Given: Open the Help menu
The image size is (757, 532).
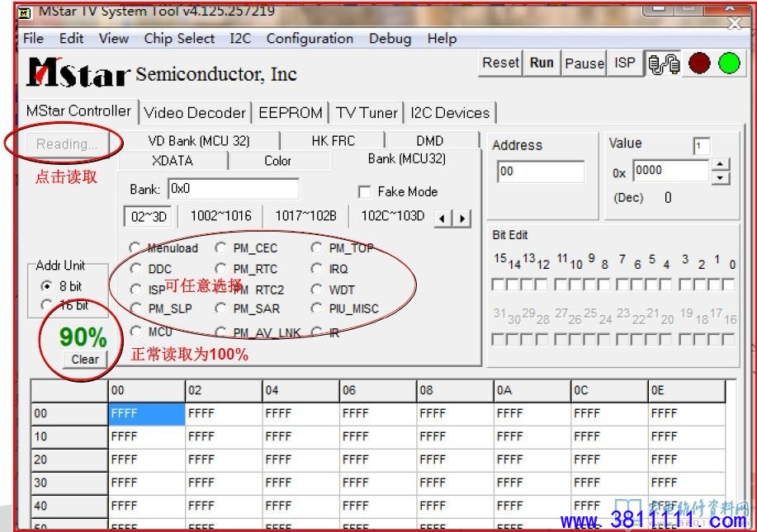Looking at the screenshot, I should (x=442, y=39).
